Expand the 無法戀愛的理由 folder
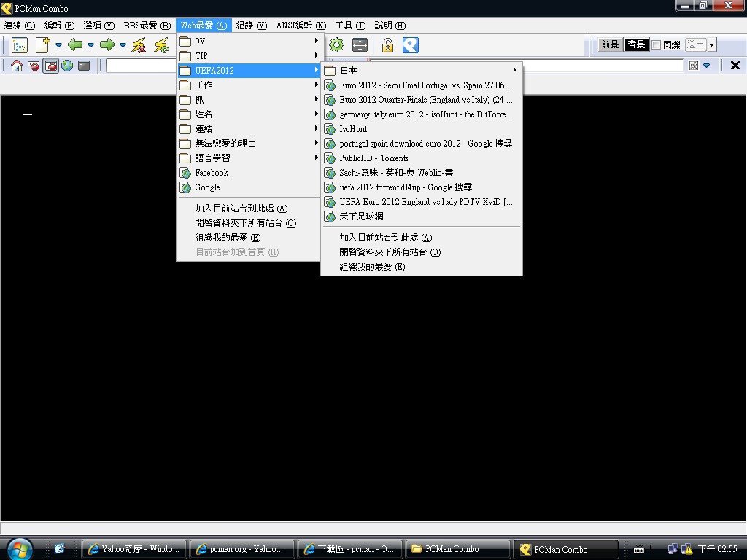 point(249,144)
